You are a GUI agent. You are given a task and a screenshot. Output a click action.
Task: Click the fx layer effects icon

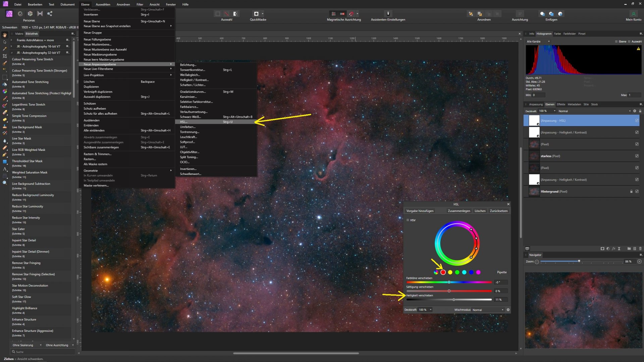613,249
